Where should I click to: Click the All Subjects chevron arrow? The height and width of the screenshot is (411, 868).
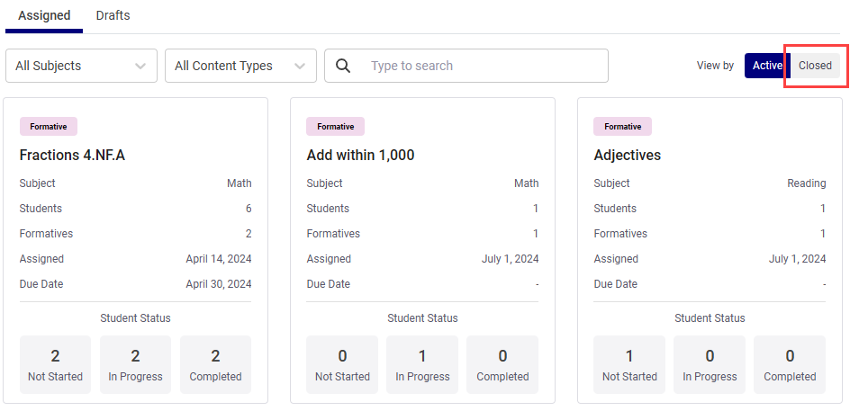pyautogui.click(x=140, y=66)
